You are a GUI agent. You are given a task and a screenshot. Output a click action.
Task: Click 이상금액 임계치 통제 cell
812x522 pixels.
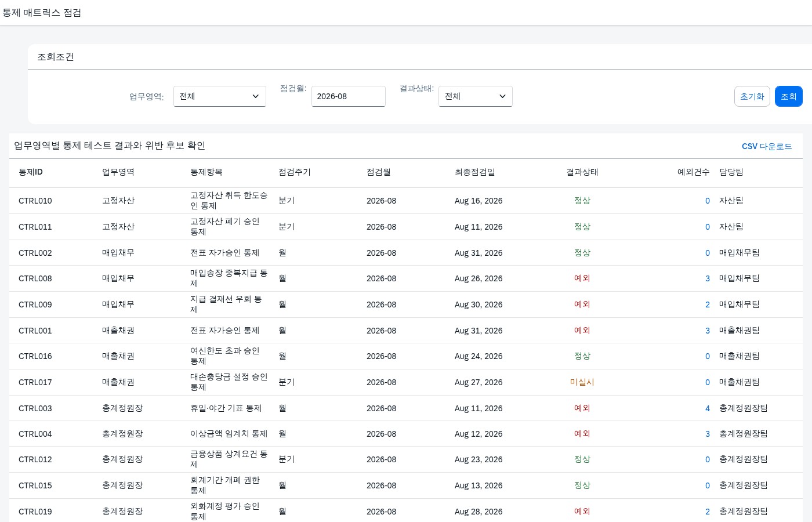tap(229, 434)
